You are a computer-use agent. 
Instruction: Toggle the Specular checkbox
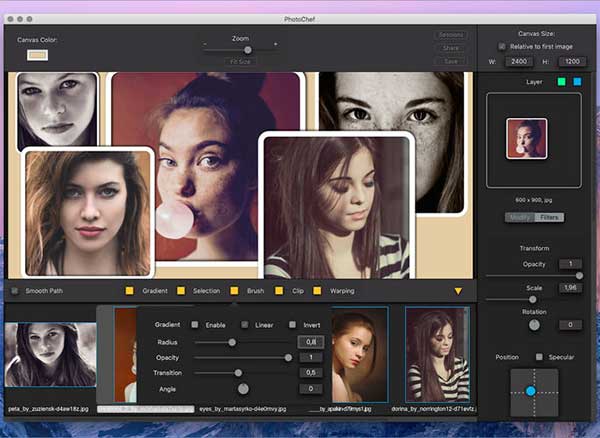tap(539, 357)
